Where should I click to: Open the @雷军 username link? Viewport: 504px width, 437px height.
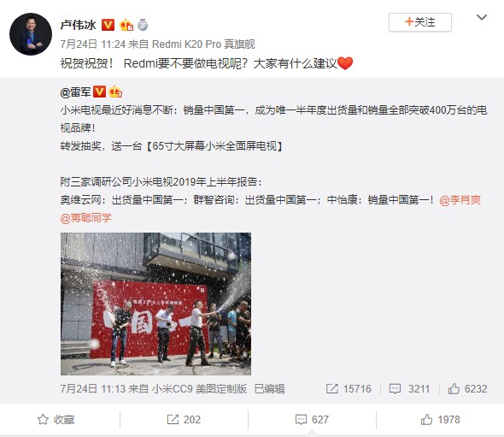coord(75,92)
